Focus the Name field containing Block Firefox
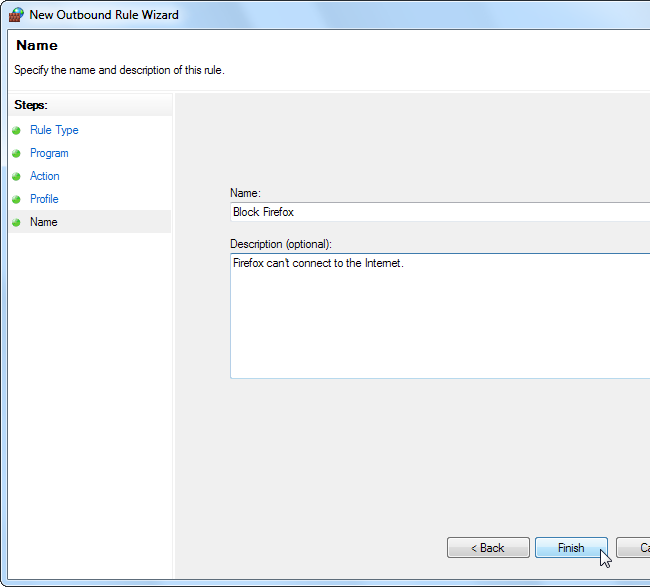The image size is (650, 587). tap(440, 212)
